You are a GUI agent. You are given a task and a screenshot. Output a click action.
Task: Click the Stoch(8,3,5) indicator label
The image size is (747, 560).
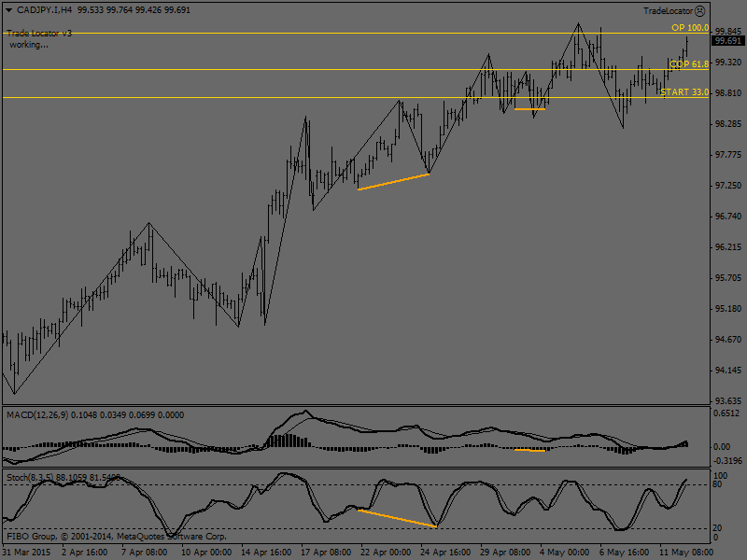(37, 477)
